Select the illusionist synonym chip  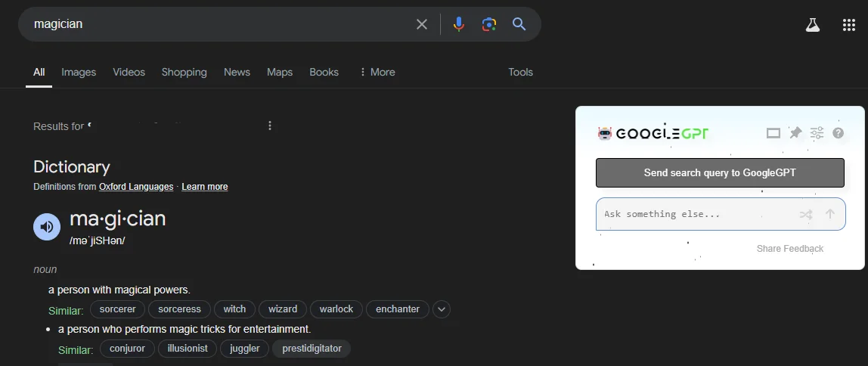188,349
